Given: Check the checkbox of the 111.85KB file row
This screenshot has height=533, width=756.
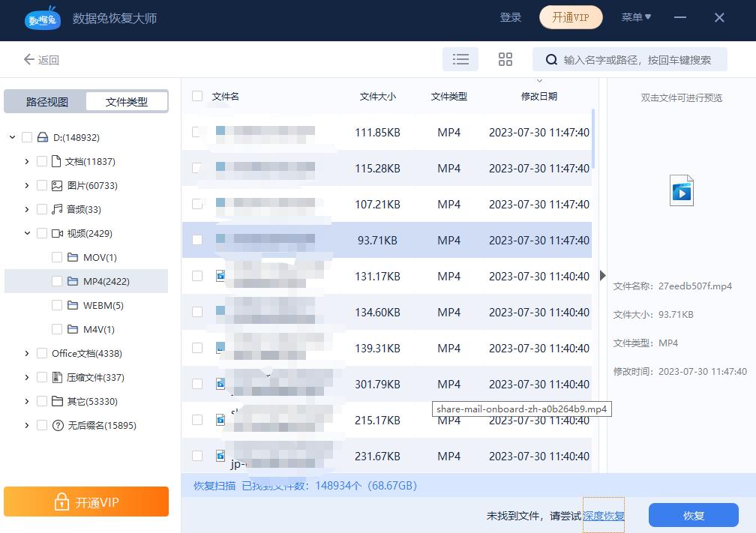Looking at the screenshot, I should tap(196, 132).
